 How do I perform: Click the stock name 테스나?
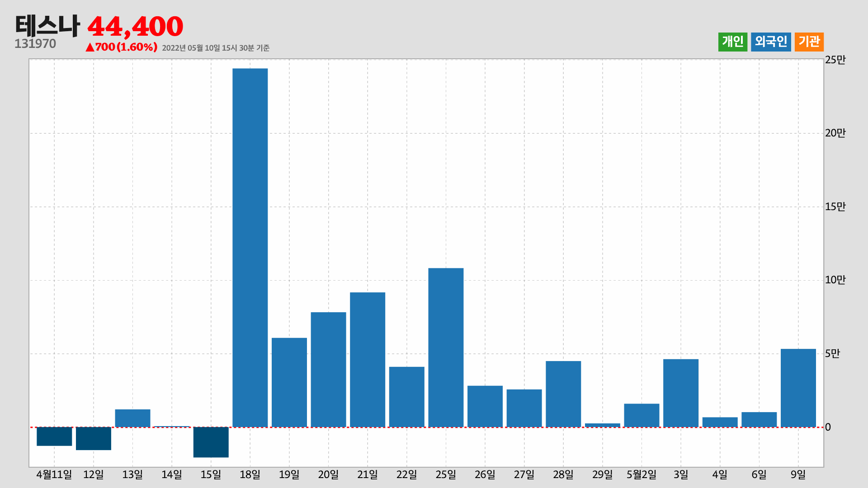(47, 25)
